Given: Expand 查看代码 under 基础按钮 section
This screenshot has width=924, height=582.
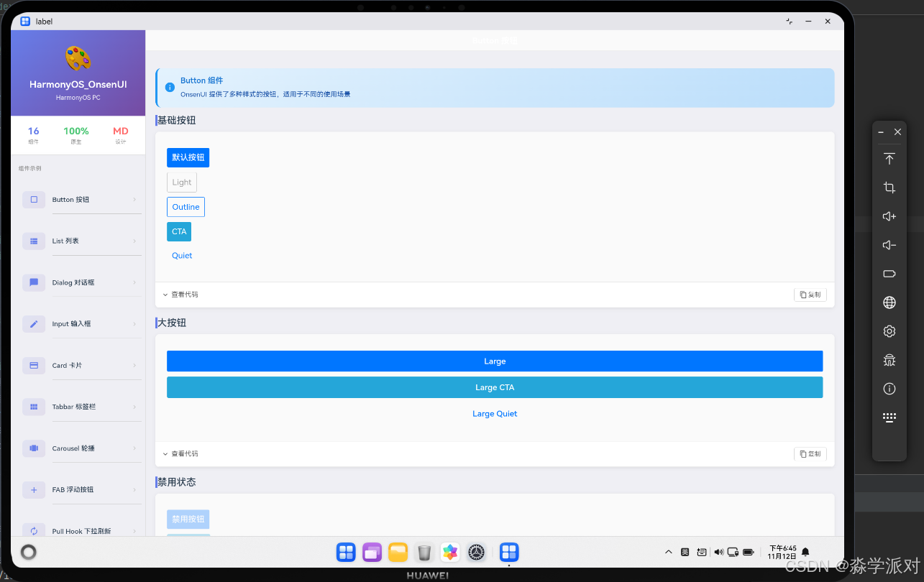Looking at the screenshot, I should (x=180, y=295).
